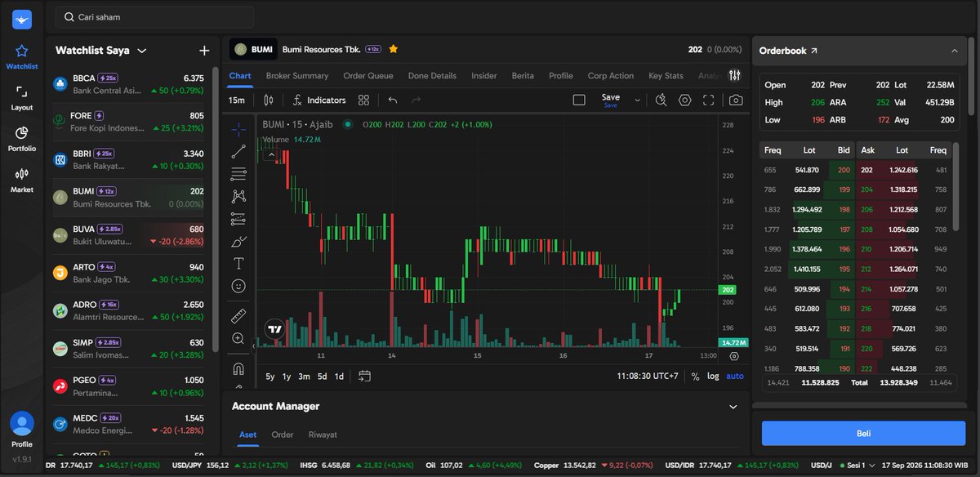Open the emoji sticker tool
980x477 pixels.
pyautogui.click(x=238, y=286)
